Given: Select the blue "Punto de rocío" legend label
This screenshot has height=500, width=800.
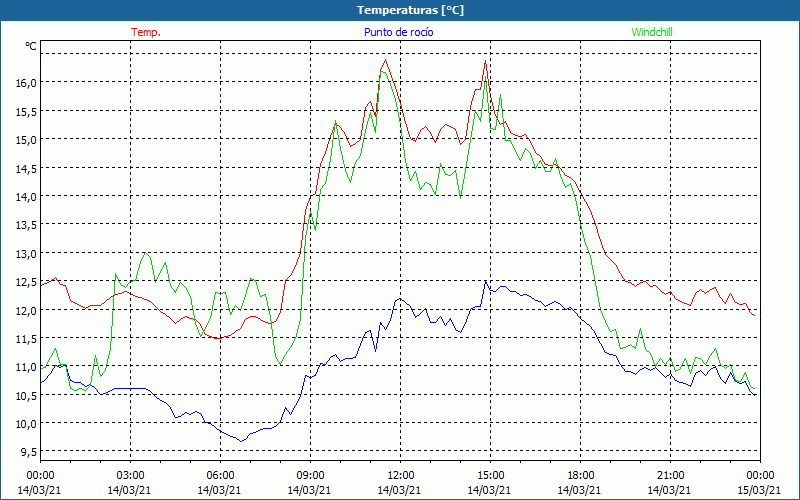Looking at the screenshot, I should pyautogui.click(x=398, y=32).
